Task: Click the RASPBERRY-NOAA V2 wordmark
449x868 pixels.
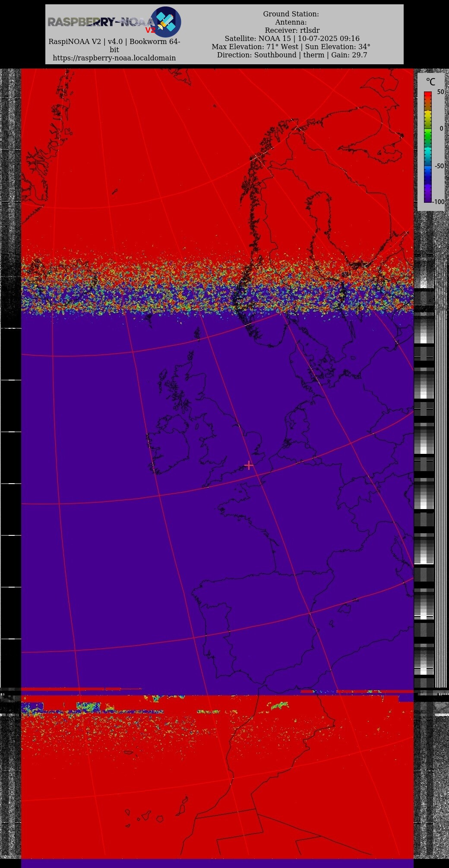Action: (x=102, y=23)
